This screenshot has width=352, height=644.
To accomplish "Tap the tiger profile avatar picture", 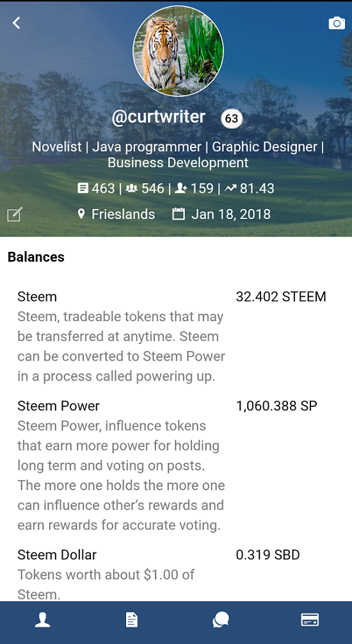I will pos(178,51).
